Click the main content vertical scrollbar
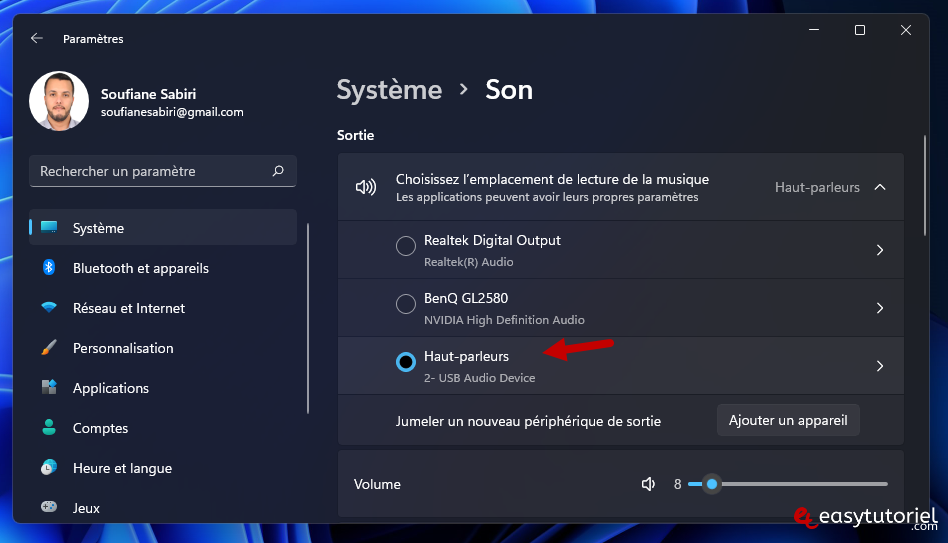The height and width of the screenshot is (543, 948). coord(924,186)
